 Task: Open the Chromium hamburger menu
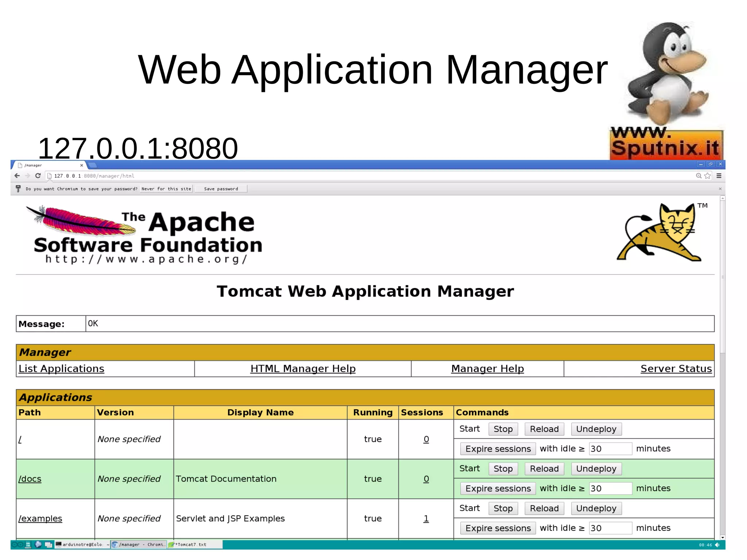719,176
